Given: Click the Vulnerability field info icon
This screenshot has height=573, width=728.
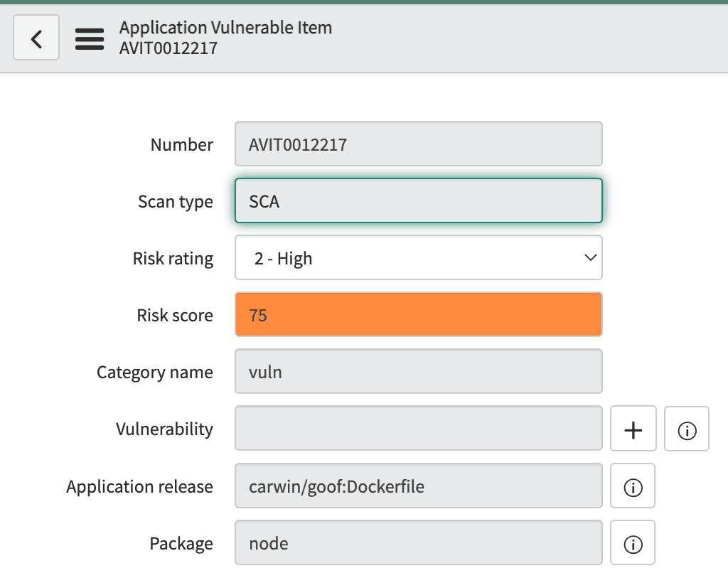Looking at the screenshot, I should (686, 429).
